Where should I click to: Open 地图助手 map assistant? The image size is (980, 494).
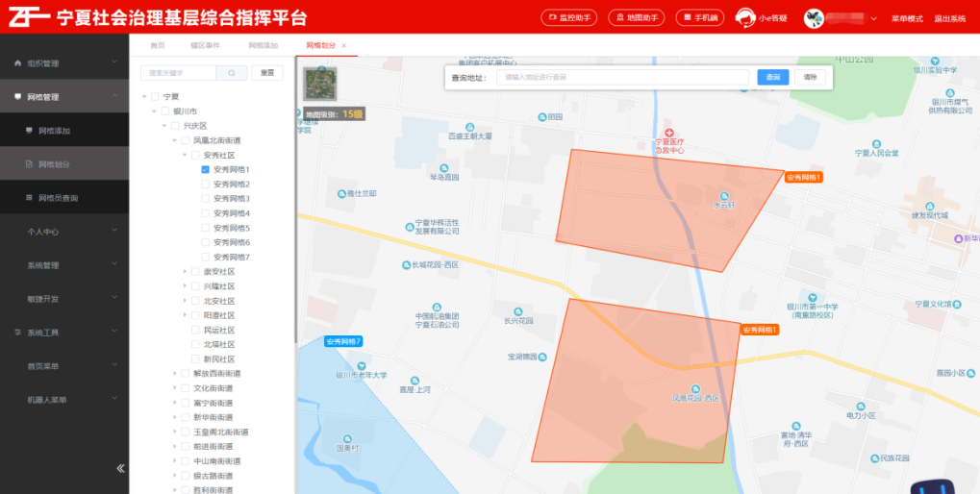637,18
